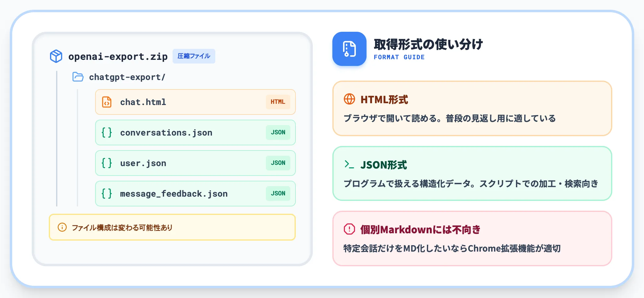Select the openai-export.zip file name
Image resolution: width=644 pixels, height=298 pixels.
118,56
